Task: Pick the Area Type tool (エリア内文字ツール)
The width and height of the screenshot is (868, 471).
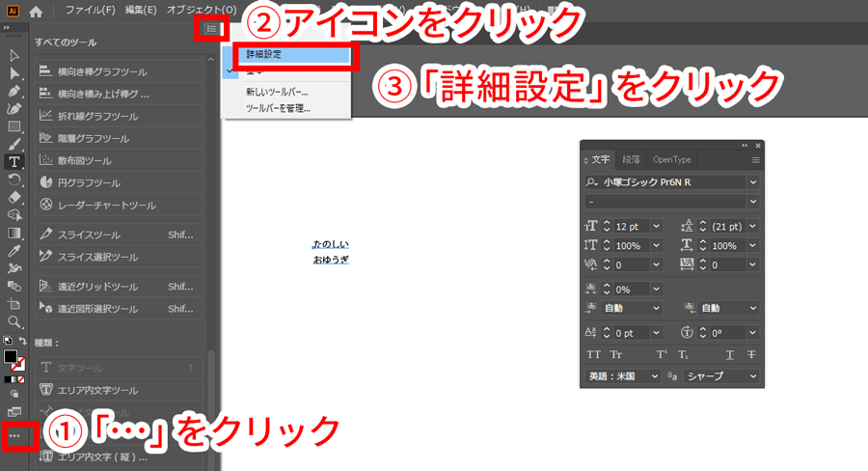Action: click(x=119, y=390)
